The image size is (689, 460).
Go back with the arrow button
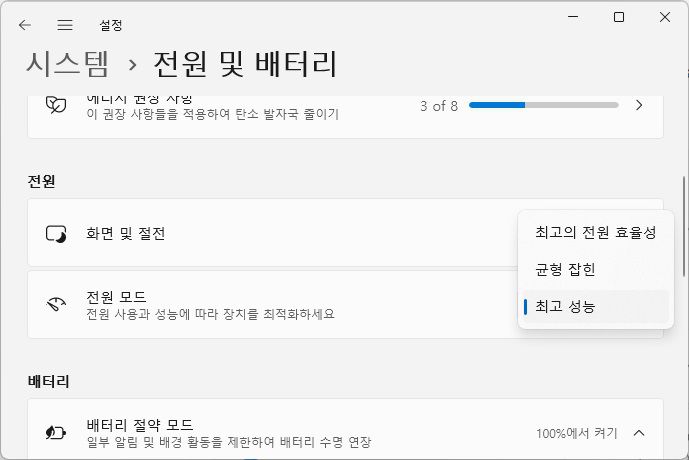pyautogui.click(x=25, y=25)
